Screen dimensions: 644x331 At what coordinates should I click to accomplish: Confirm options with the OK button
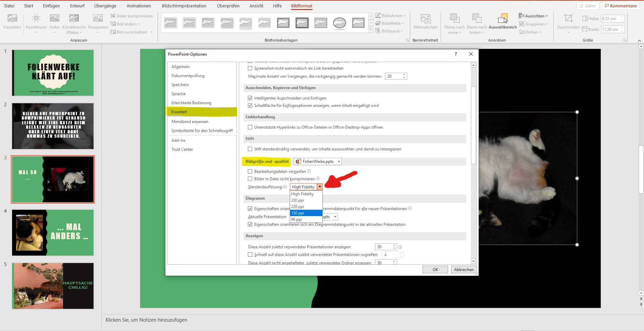(435, 270)
